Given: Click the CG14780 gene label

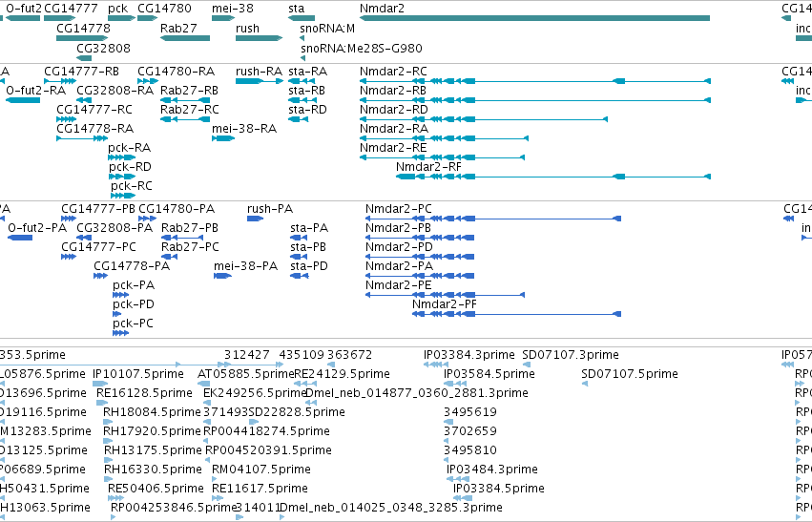Looking at the screenshot, I should coord(164,9).
